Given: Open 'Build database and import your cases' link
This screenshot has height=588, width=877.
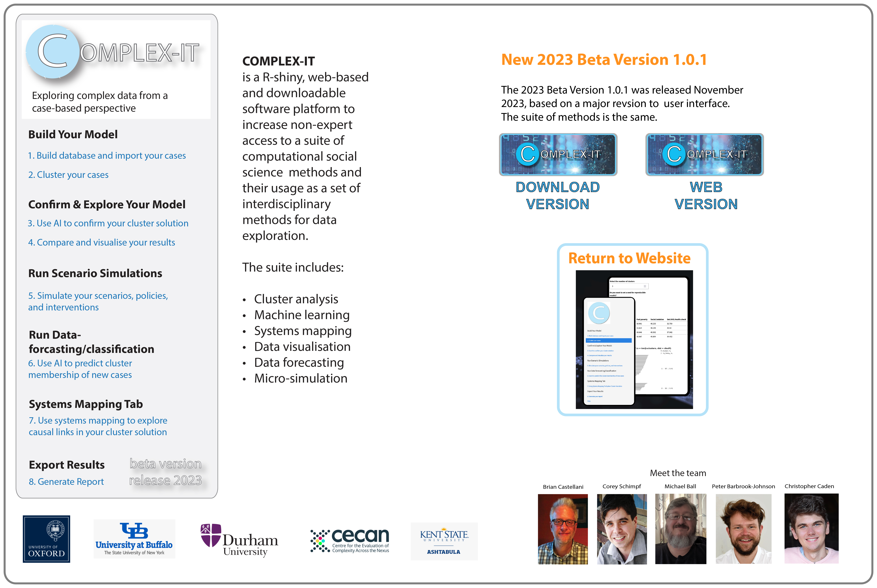Looking at the screenshot, I should pyautogui.click(x=107, y=156).
